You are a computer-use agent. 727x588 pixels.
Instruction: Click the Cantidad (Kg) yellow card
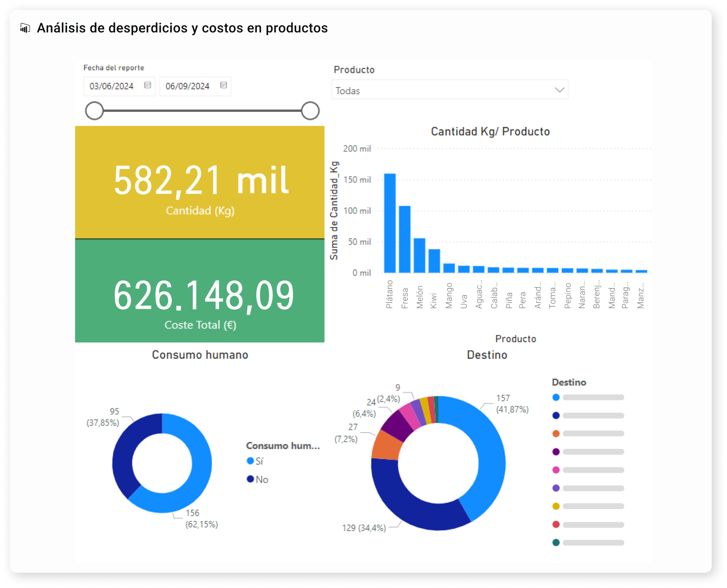(200, 182)
